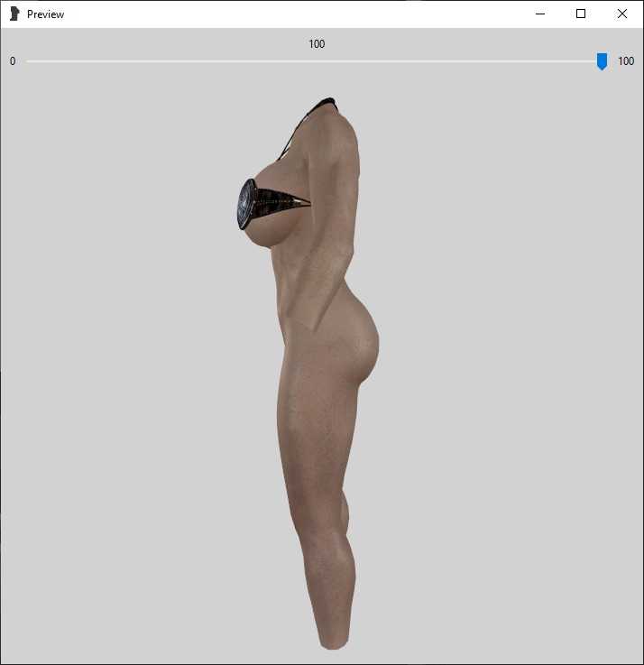Maximize the Preview window
The width and height of the screenshot is (644, 665).
581,14
